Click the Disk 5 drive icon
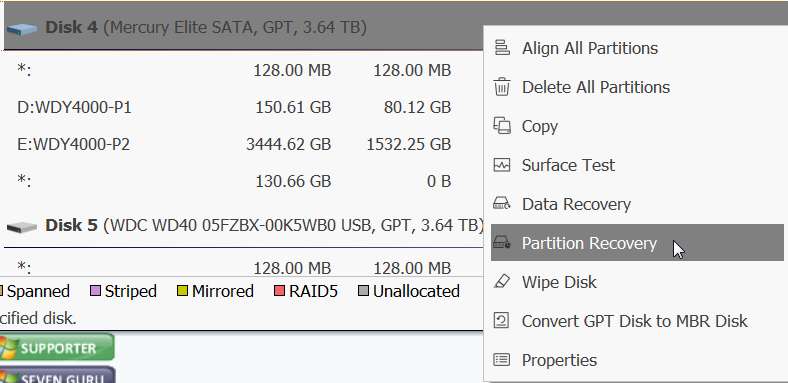 pos(22,227)
